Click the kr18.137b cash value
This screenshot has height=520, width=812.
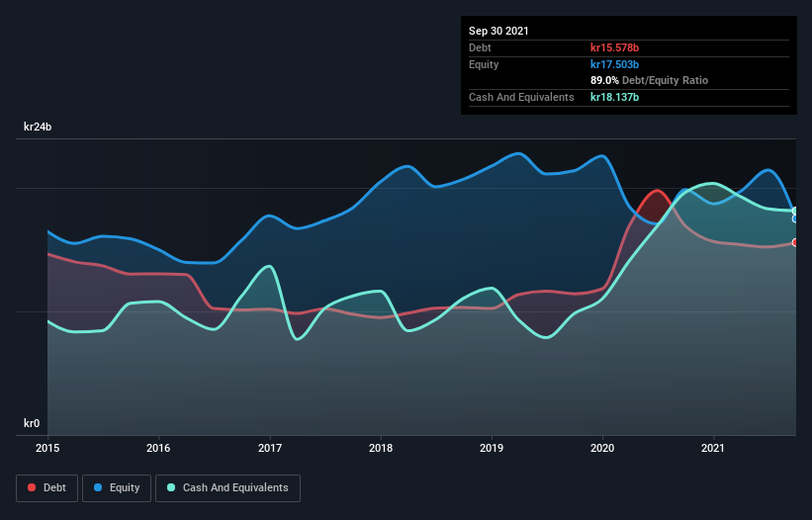(615, 97)
